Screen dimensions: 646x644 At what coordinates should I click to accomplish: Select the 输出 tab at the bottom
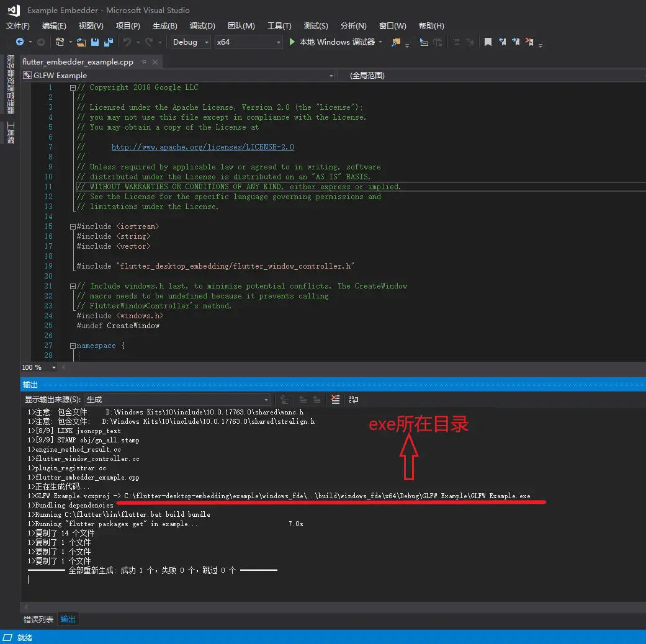click(x=68, y=619)
